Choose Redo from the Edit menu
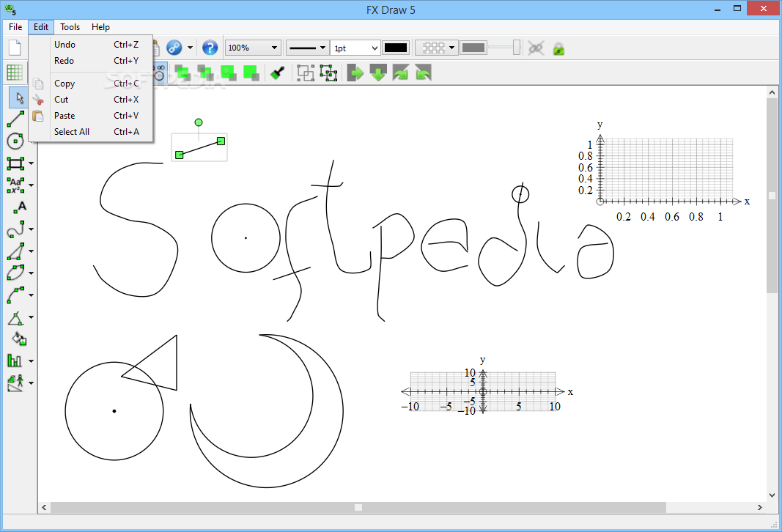782x532 pixels. (91, 60)
